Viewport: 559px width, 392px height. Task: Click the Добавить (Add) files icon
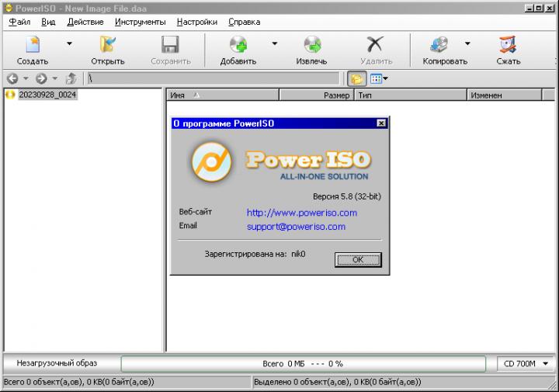point(238,45)
